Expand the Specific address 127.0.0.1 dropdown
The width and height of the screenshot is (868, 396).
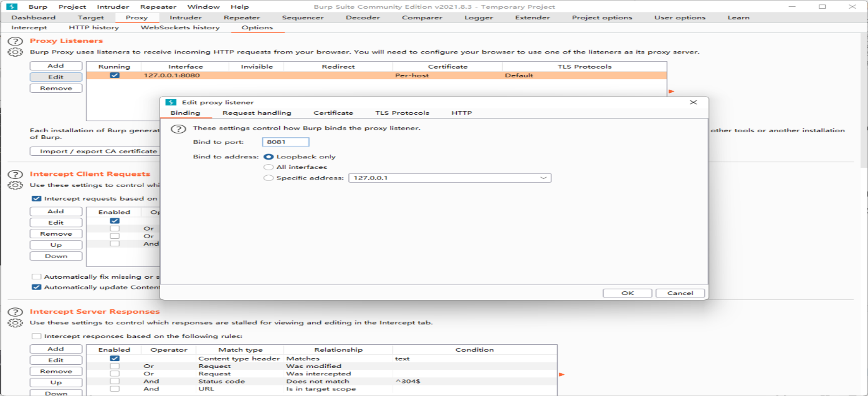click(544, 178)
